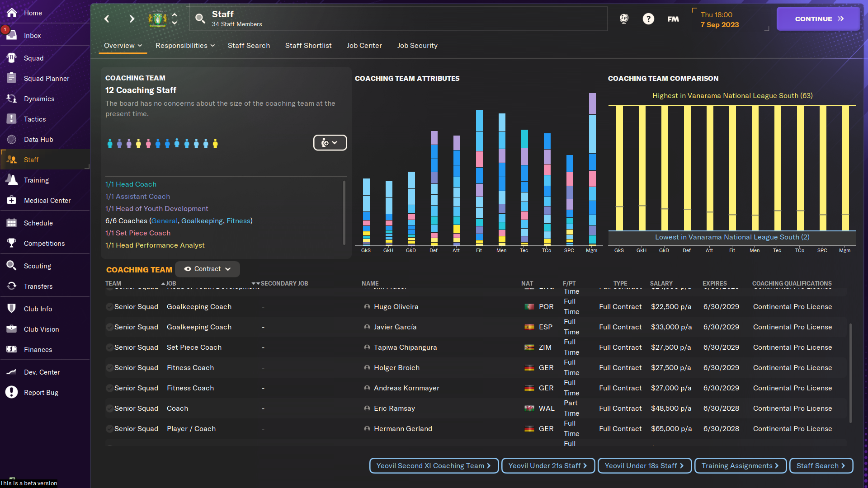868x488 pixels.
Task: Open Staff Shortlist tab
Action: 308,46
